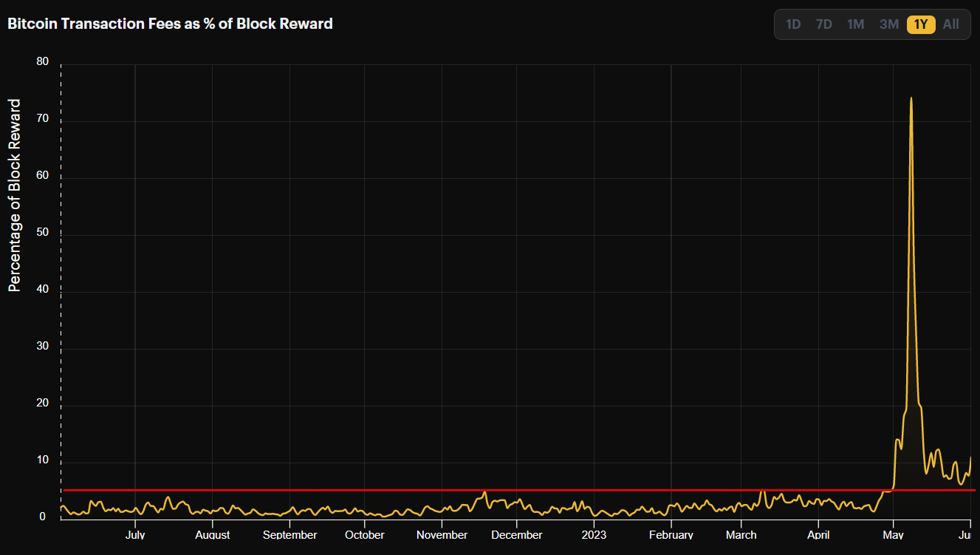Viewport: 980px width, 555px height.
Task: Click the 0 y-axis value
Action: pyautogui.click(x=46, y=517)
